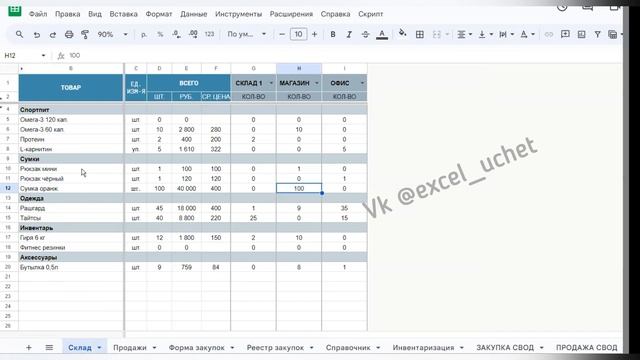Screen dimensions: 640x360
Task: Switch to the Реестр закупок sheet tab
Action: click(x=275, y=348)
